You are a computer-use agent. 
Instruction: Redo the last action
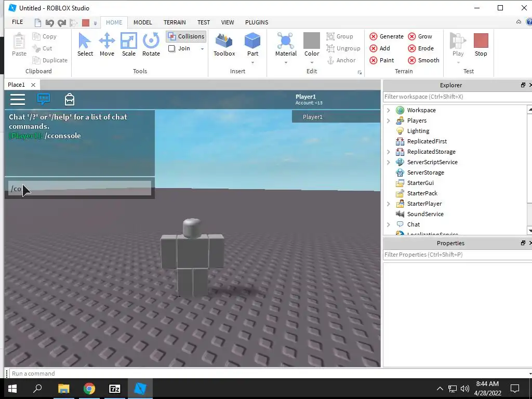tap(62, 23)
